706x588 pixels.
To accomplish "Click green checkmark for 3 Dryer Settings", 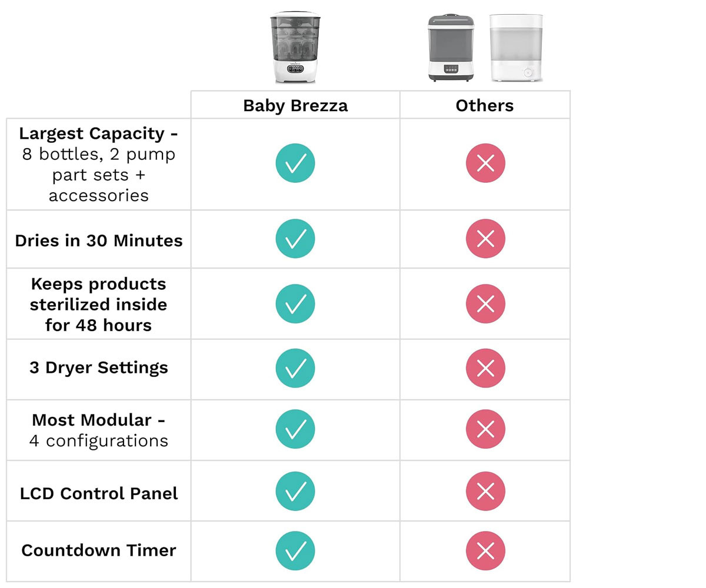I will (295, 368).
